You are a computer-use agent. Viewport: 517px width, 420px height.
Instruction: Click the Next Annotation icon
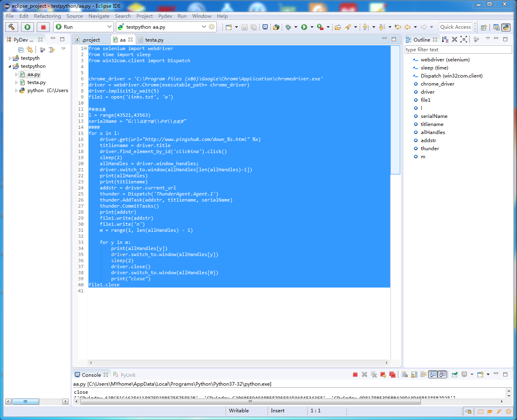click(x=366, y=27)
